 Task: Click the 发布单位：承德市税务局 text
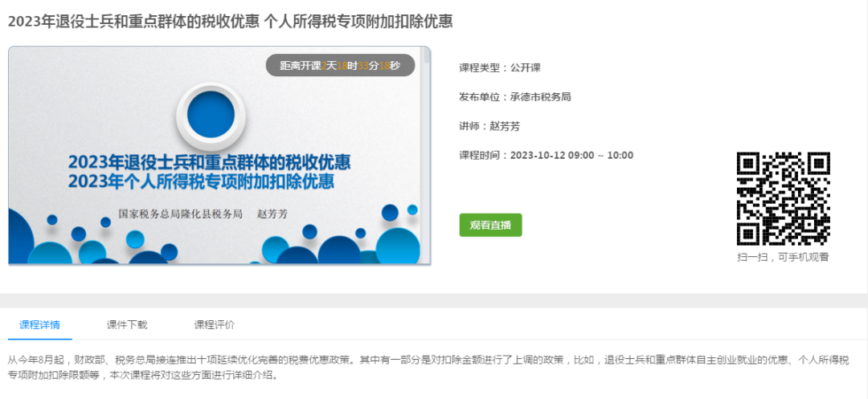(515, 97)
